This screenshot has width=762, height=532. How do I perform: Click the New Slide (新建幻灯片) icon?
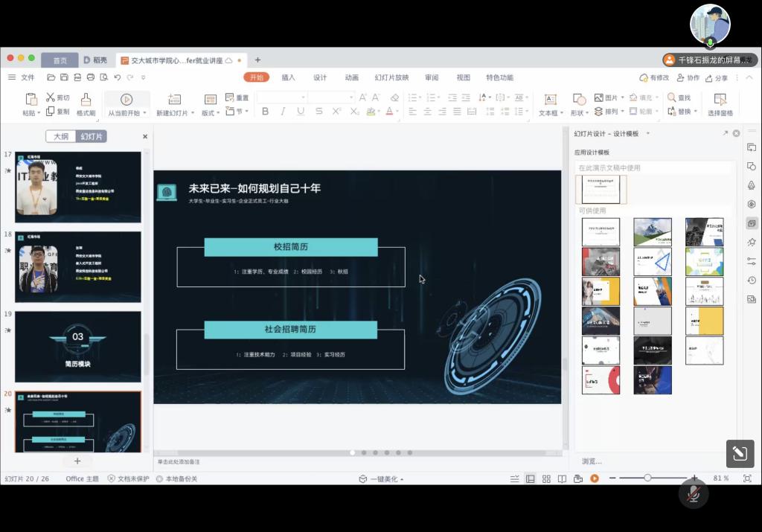(174, 100)
